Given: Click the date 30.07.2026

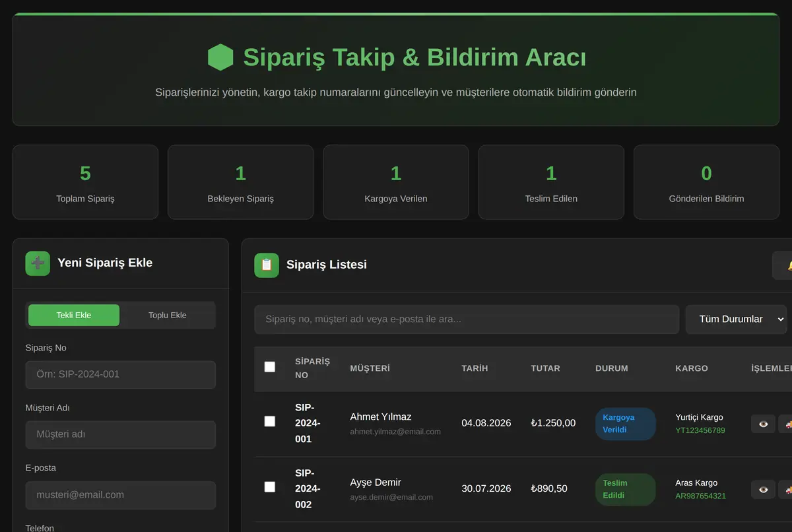Looking at the screenshot, I should [486, 489].
